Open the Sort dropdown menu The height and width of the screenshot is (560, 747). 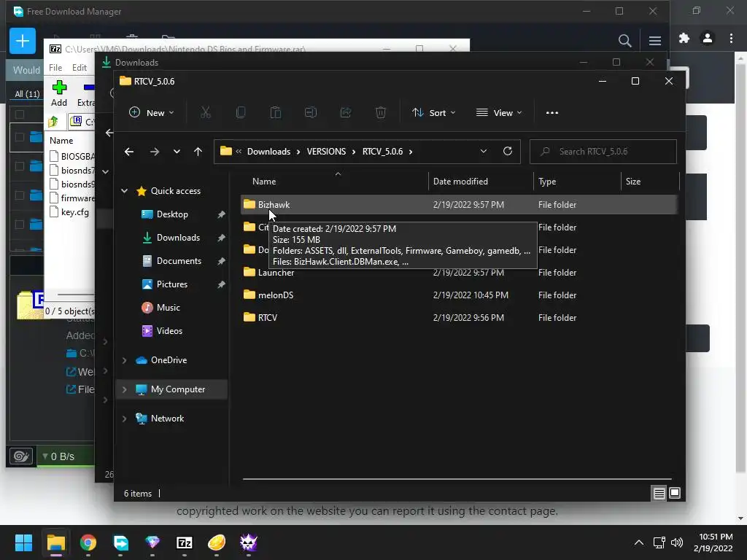coord(433,113)
